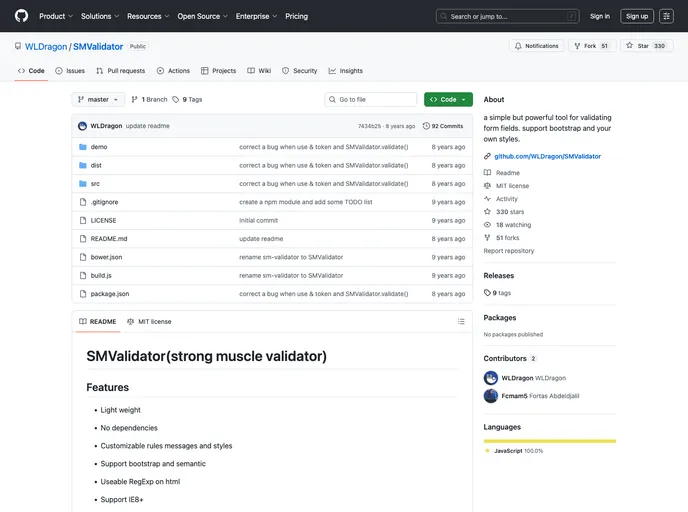The width and height of the screenshot is (688, 512).
Task: Click the LICENSE file icon
Action: pos(82,221)
